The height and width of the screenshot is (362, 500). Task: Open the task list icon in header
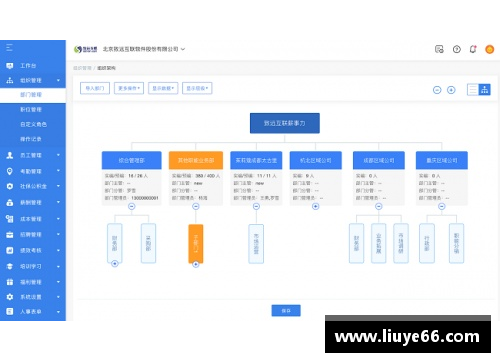pyautogui.click(x=439, y=49)
